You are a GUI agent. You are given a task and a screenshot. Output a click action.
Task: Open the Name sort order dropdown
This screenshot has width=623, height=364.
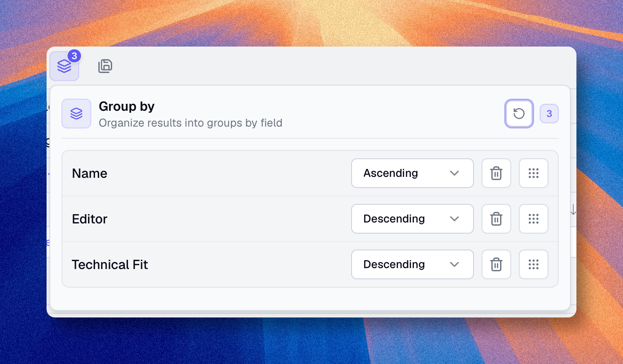413,173
